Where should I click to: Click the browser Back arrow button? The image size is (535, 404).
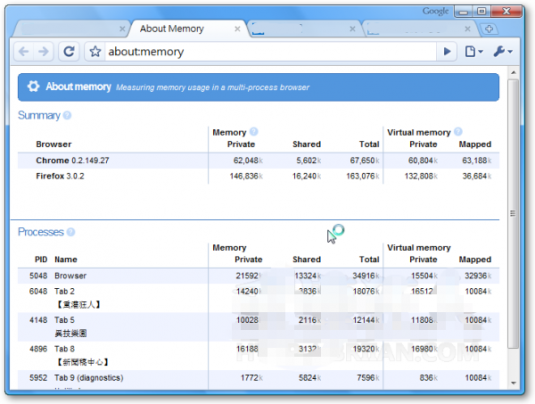(x=24, y=52)
